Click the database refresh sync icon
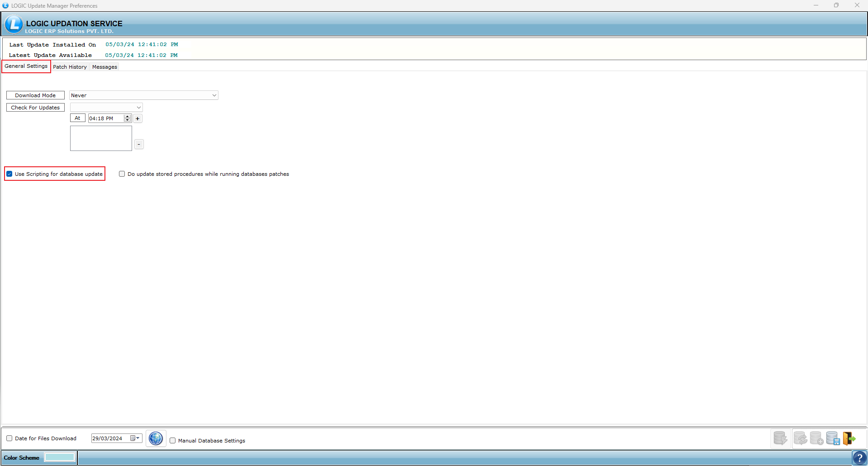 click(800, 438)
